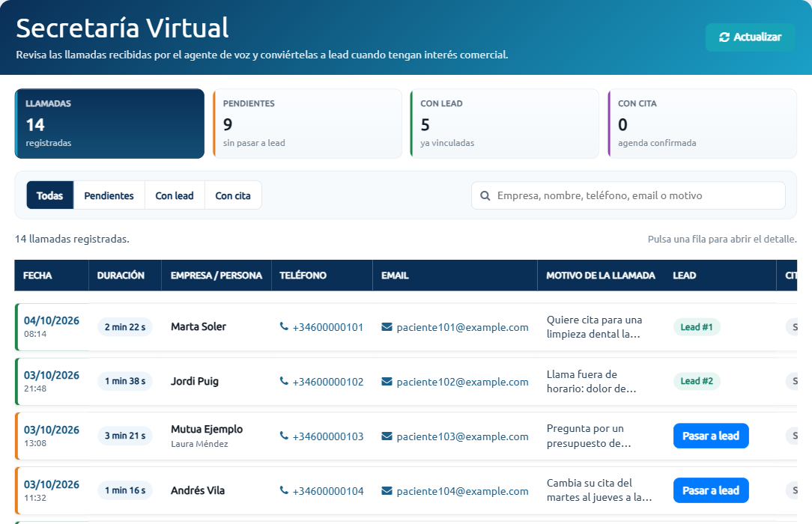Image resolution: width=812 pixels, height=524 pixels.
Task: Focus the search field for empresa or nombre
Action: 628,195
